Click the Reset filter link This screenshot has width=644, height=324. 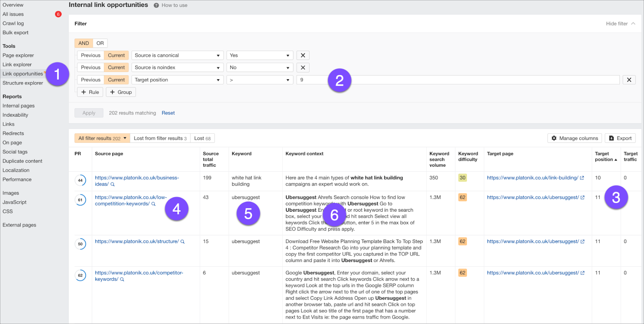168,113
